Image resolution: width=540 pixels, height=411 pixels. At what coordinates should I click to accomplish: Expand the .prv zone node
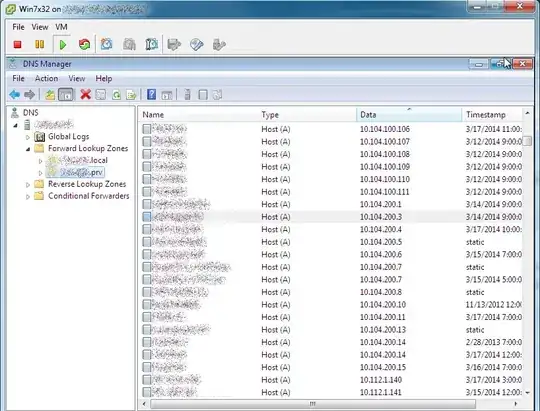[x=40, y=173]
